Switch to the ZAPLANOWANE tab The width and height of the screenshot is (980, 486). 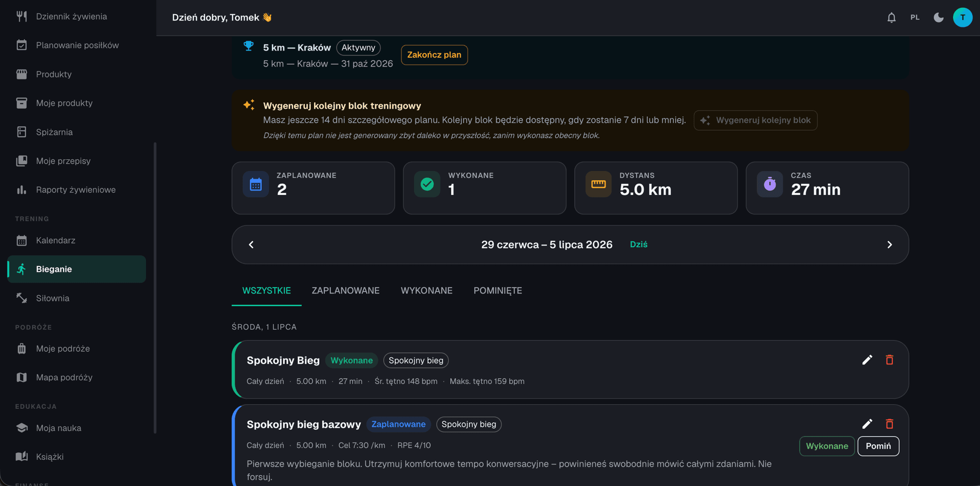345,291
